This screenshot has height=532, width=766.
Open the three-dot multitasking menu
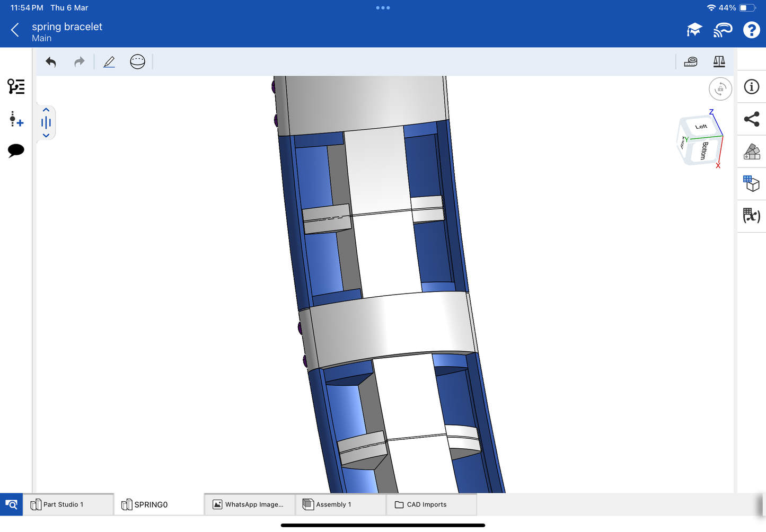click(x=383, y=8)
